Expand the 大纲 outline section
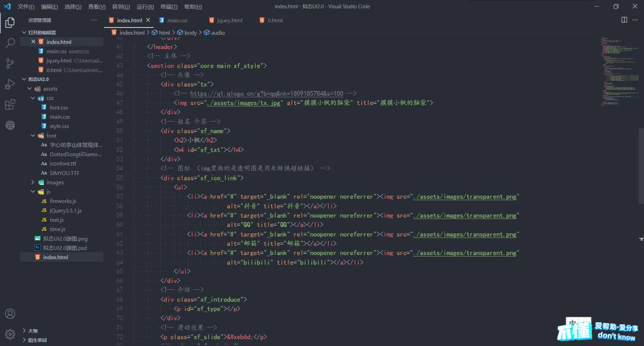 25,331
